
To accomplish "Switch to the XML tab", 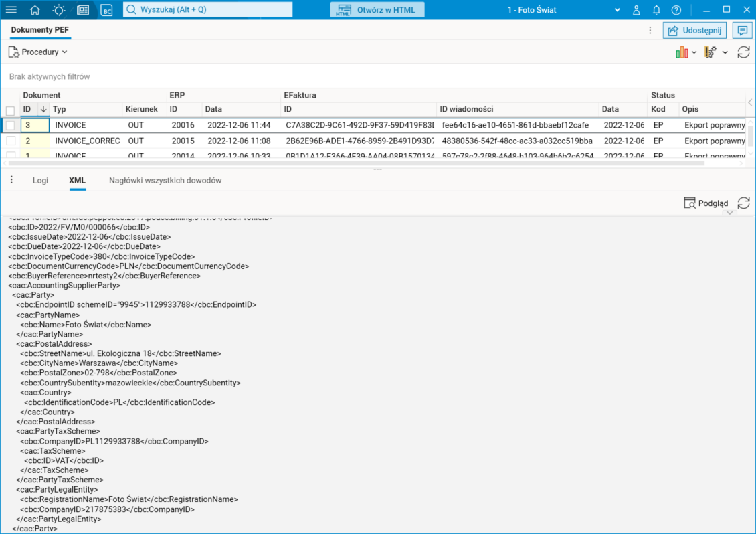I will (x=77, y=181).
